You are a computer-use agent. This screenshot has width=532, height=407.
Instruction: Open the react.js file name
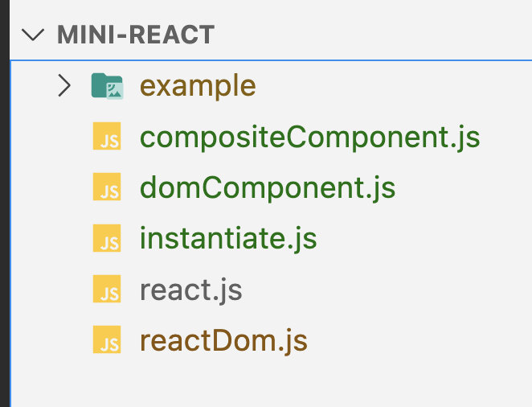pos(191,290)
